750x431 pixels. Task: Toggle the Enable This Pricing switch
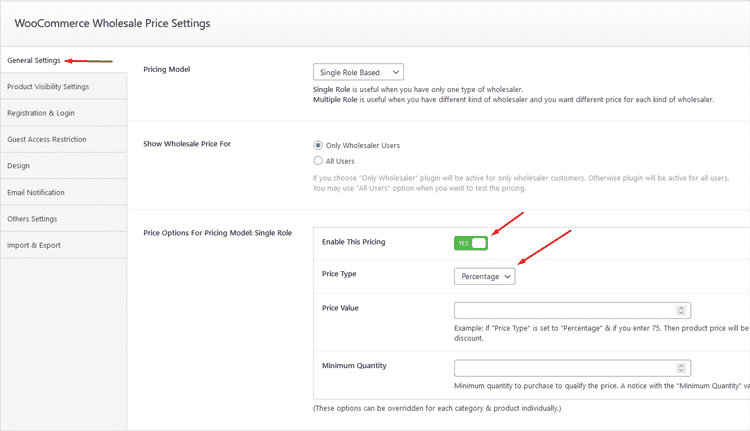(471, 243)
